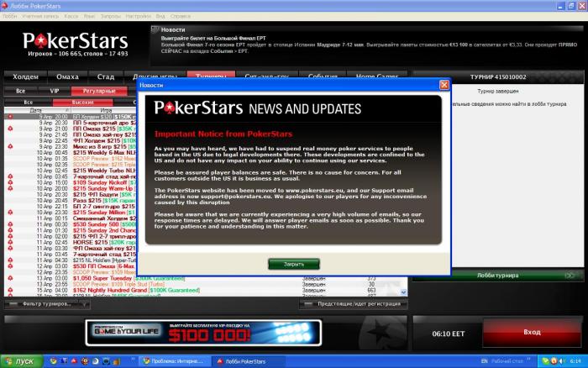Click spade icon of 10 Апр 03:45 стад row
Viewport: 588px width, 368px height.
[x=10, y=176]
